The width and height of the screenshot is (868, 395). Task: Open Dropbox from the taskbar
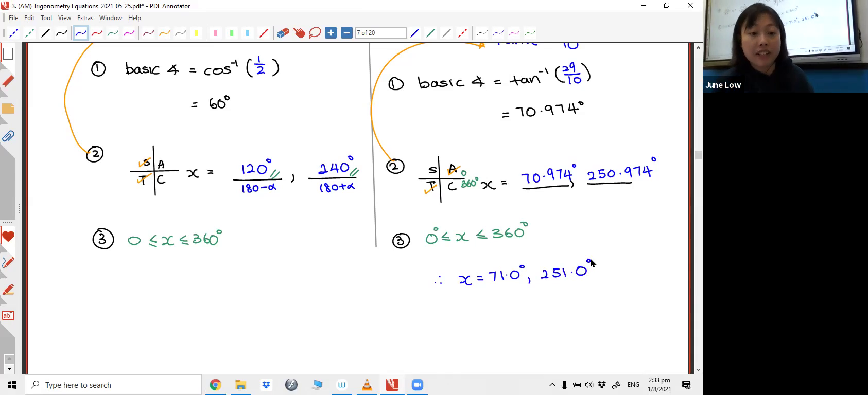coord(266,385)
